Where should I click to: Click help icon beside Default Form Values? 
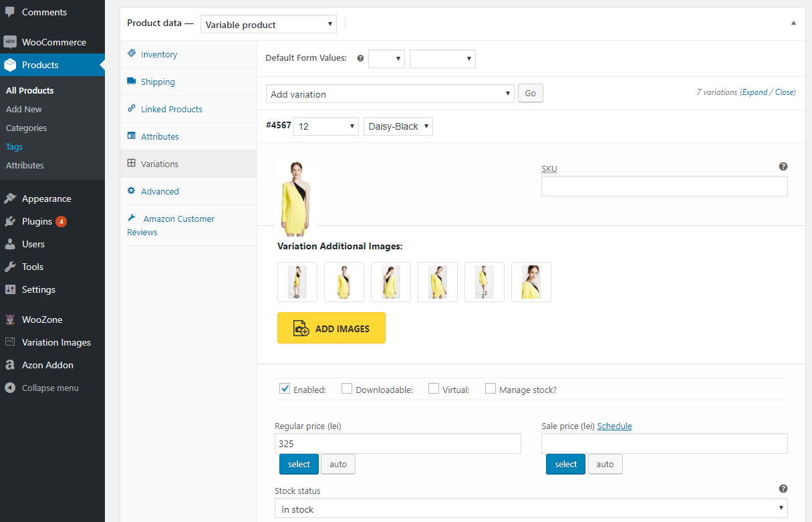360,58
